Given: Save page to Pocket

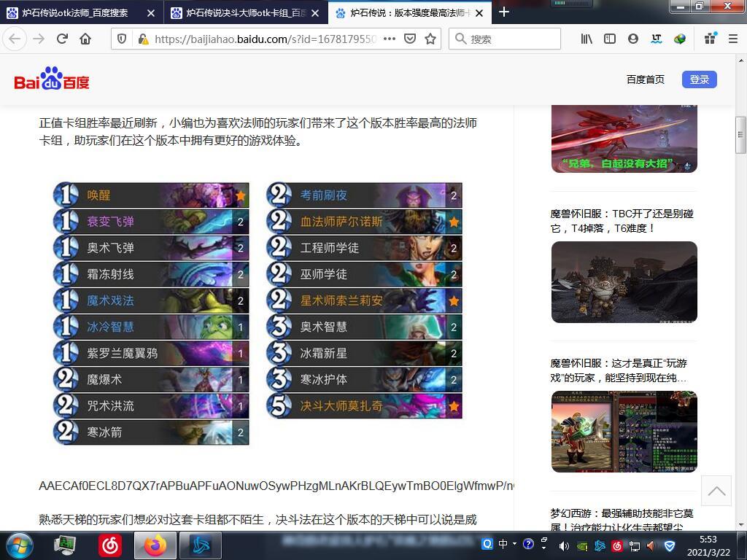Looking at the screenshot, I should [x=410, y=39].
